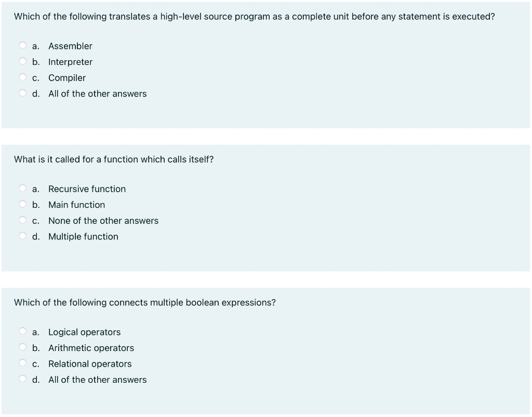Choose option b Main function

(22, 204)
